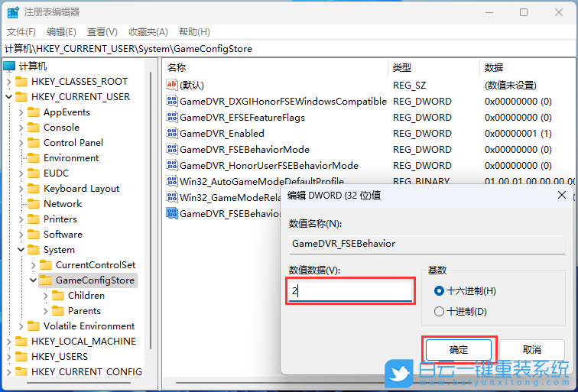This screenshot has width=578, height=392.
Task: Open the 收藏夹(A) favorites menu
Action: coord(148,31)
